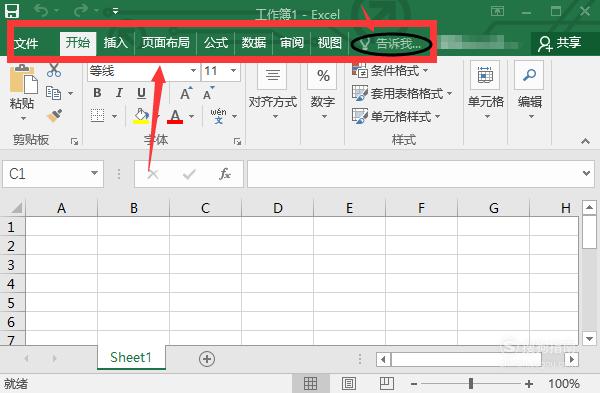Click the Save icon in title bar
600x393 pixels.
(12, 10)
